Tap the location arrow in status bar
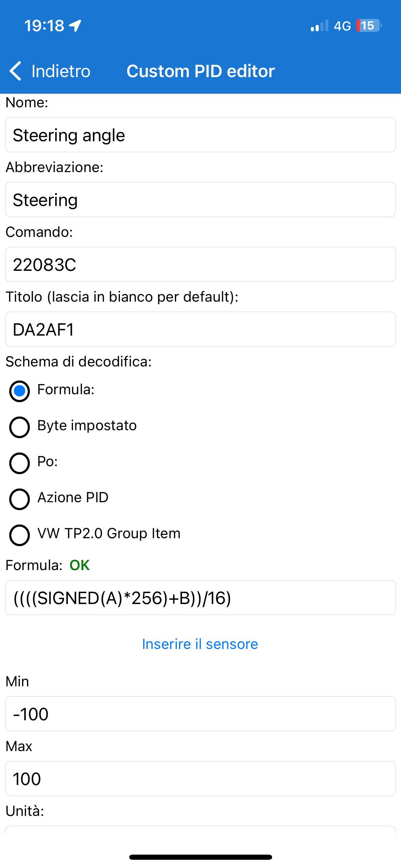The image size is (401, 868). 75,26
